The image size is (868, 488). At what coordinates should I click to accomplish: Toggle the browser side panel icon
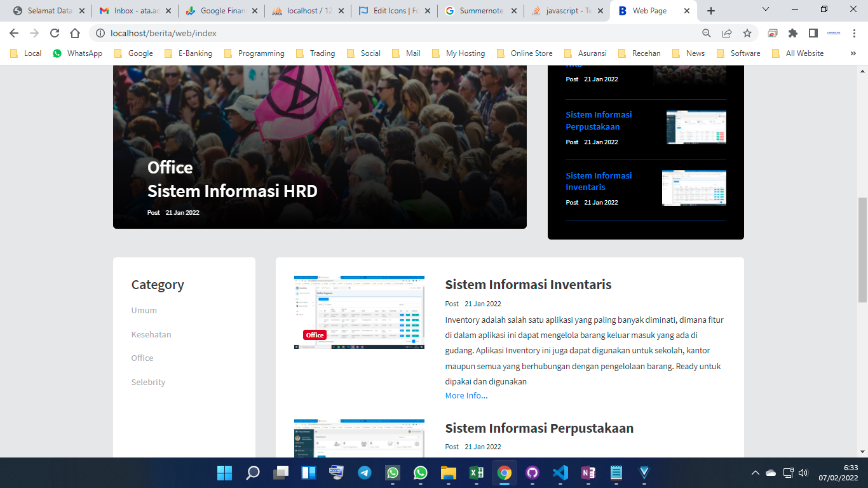(813, 33)
